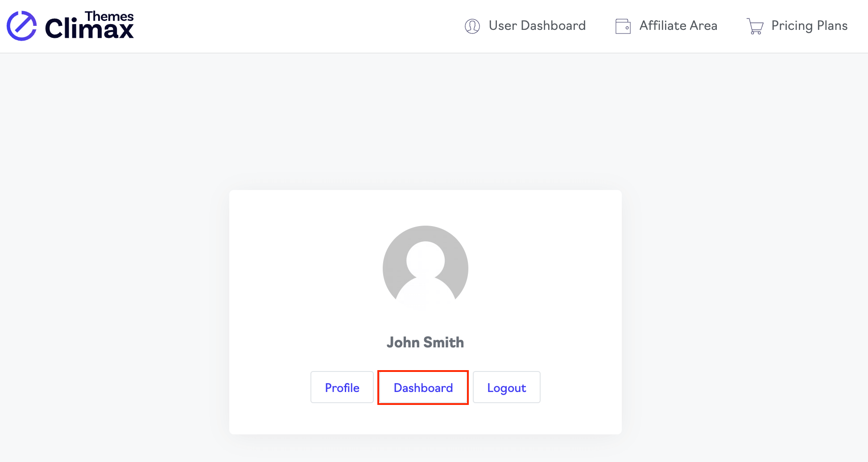Click the Pricing Plans shopping cart icon
The width and height of the screenshot is (868, 462).
755,26
